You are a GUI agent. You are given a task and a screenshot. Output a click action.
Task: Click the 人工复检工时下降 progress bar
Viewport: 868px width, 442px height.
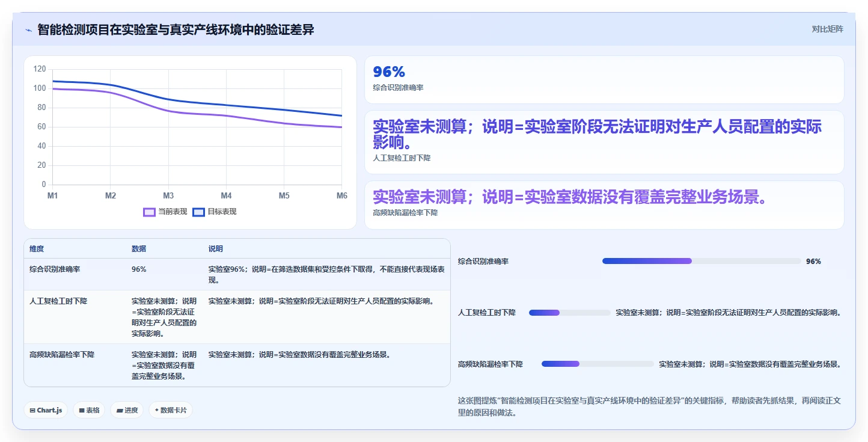coord(570,313)
